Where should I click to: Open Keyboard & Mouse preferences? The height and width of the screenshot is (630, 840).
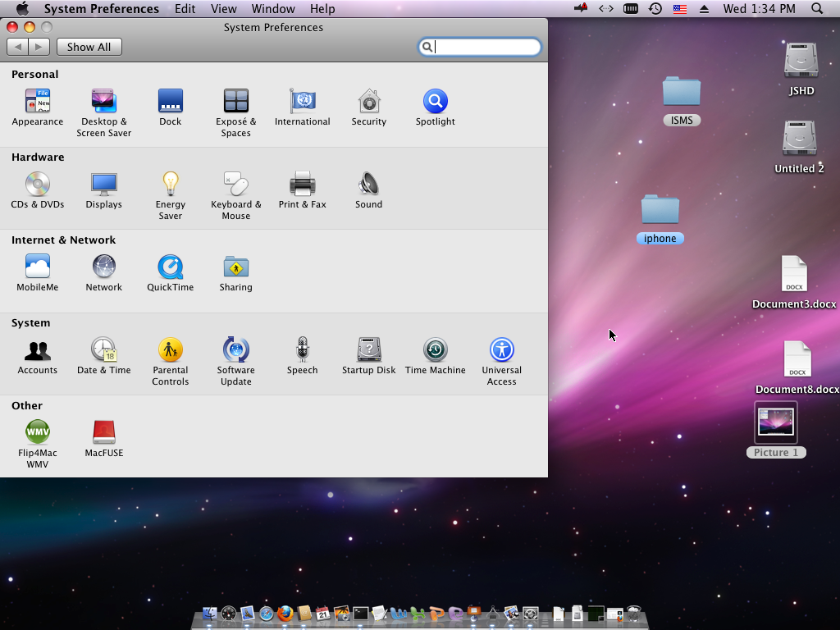235,195
